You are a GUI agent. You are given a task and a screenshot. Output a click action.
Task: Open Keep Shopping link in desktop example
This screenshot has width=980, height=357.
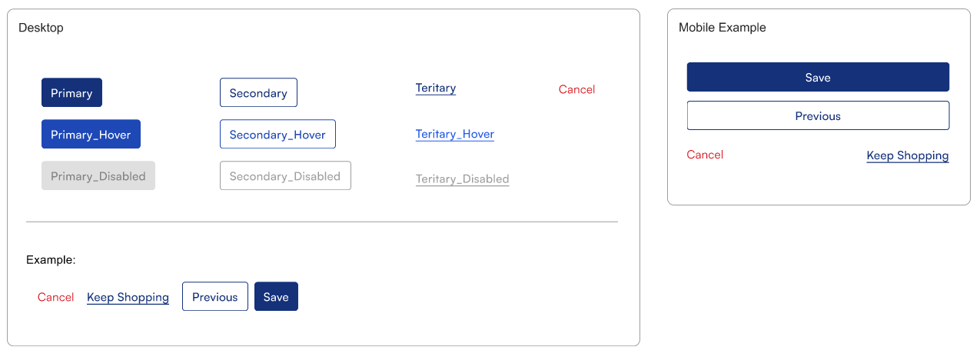(x=128, y=298)
